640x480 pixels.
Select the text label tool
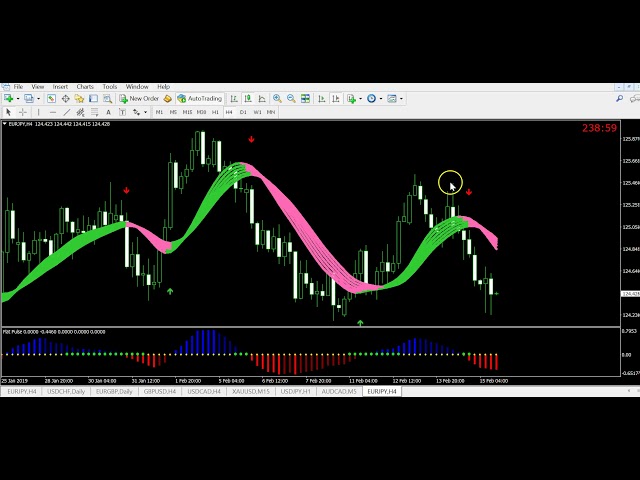(108, 112)
